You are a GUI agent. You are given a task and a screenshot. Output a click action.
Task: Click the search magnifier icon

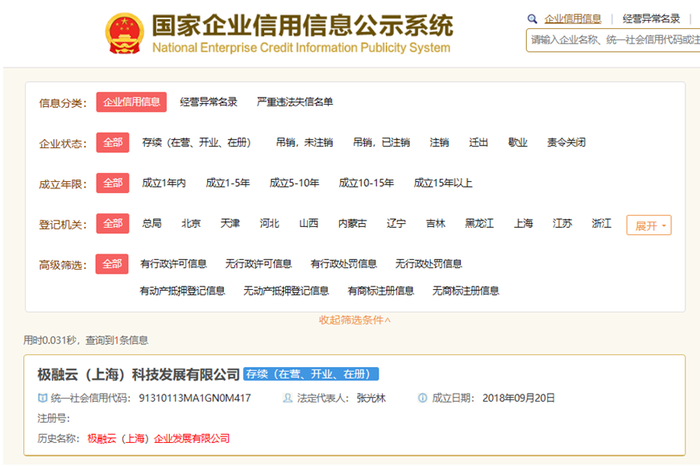point(532,19)
